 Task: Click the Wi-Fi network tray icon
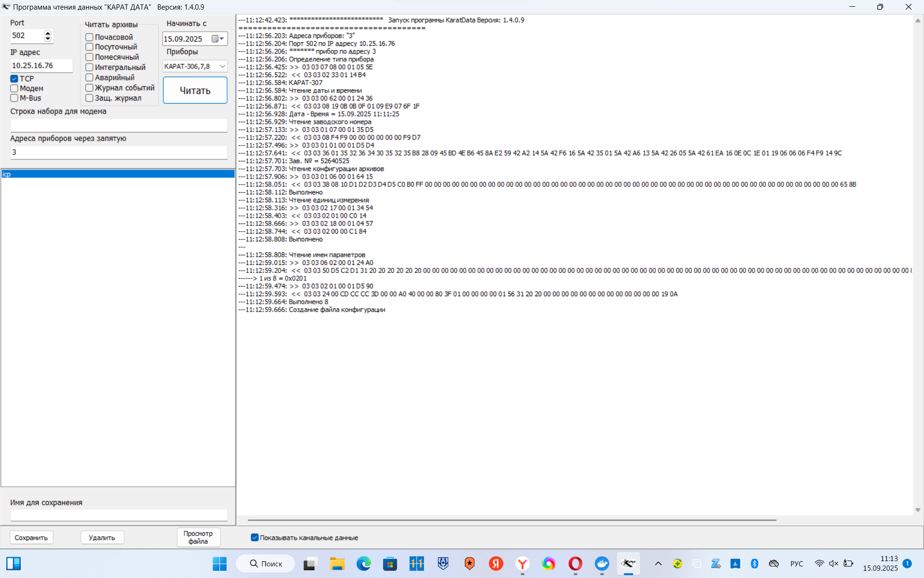click(x=819, y=563)
